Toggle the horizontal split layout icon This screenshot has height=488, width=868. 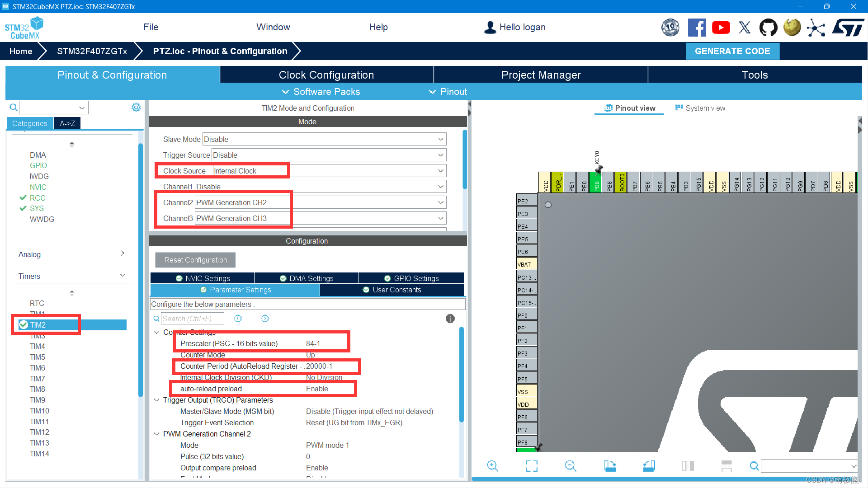tap(726, 466)
